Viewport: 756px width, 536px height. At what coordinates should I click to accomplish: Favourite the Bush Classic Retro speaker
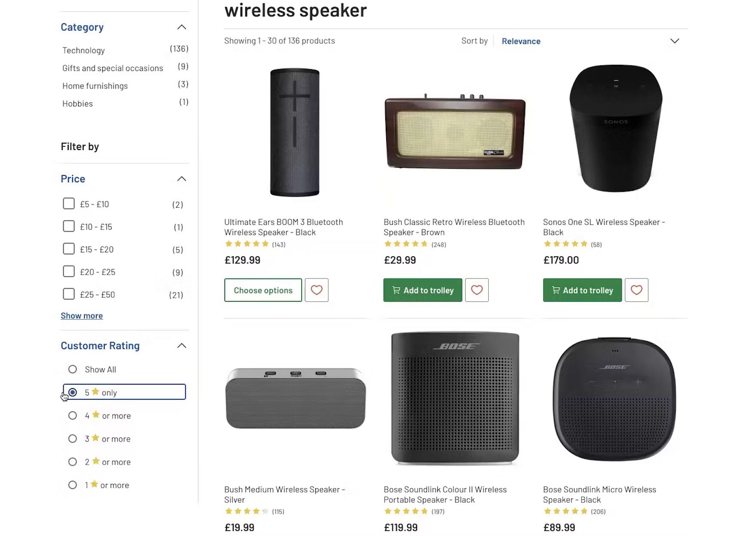pos(477,290)
